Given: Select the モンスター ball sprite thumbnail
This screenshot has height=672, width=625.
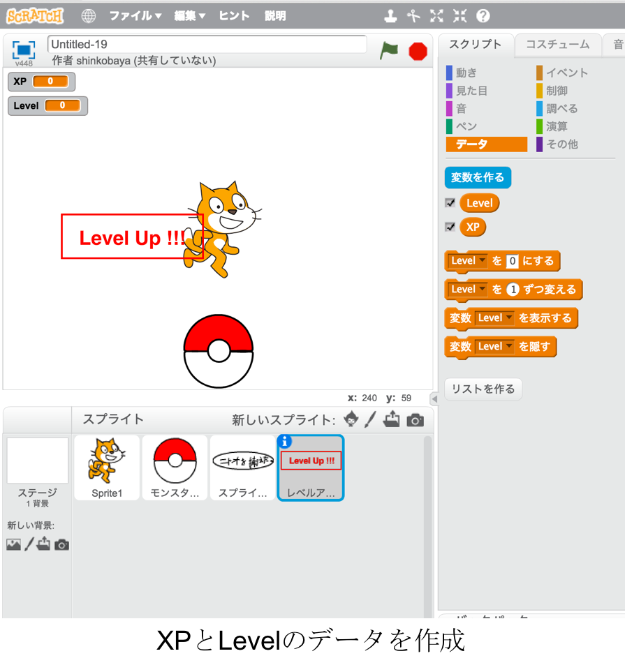Looking at the screenshot, I should (x=175, y=468).
